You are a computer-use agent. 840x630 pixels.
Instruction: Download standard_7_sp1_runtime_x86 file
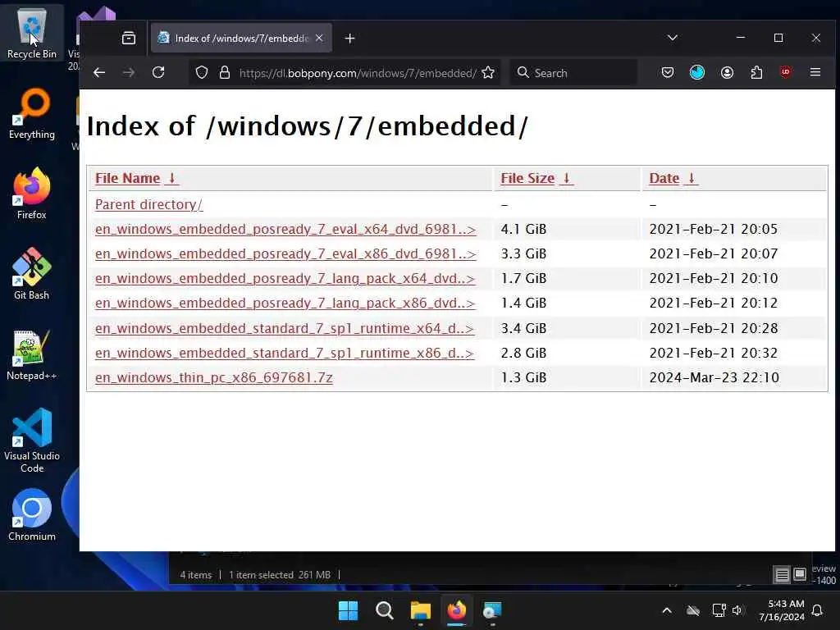[x=285, y=353]
